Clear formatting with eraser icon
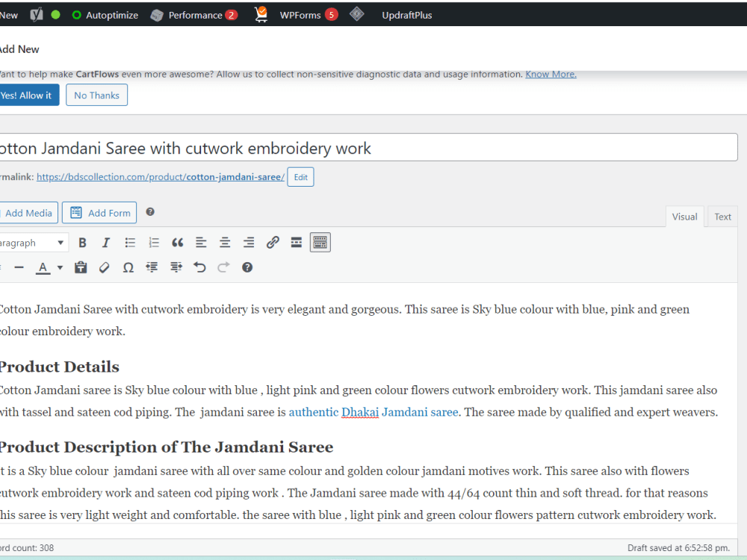Screen dimensions: 747x560 pyautogui.click(x=105, y=267)
